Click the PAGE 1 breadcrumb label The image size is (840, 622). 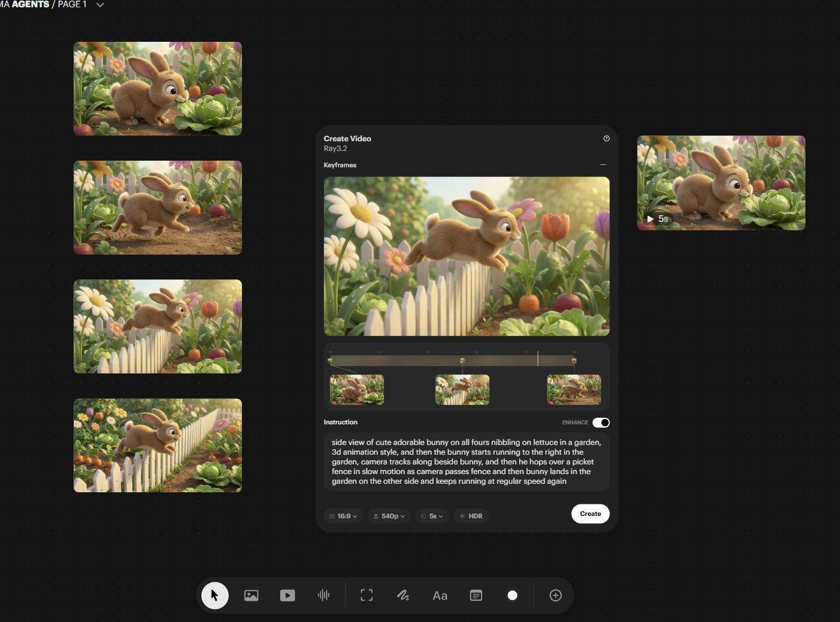pyautogui.click(x=72, y=4)
